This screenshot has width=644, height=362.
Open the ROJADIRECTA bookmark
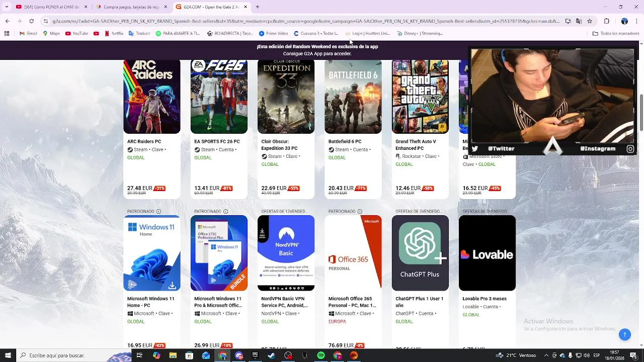(x=230, y=34)
